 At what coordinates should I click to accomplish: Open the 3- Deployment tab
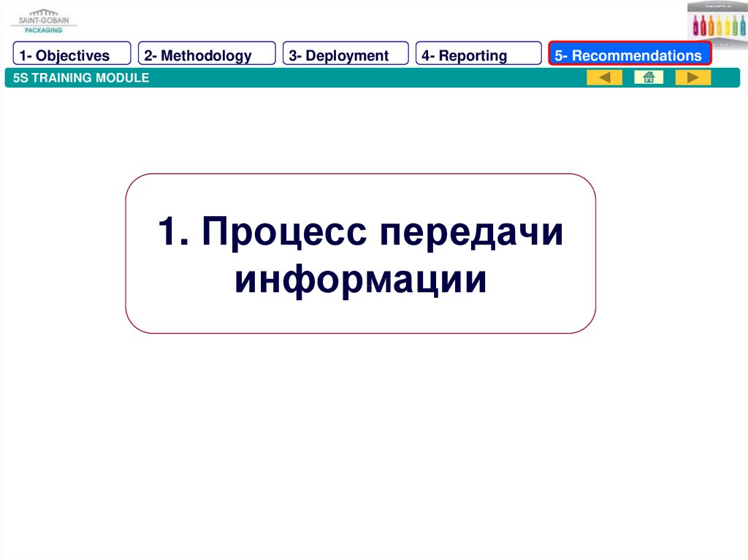[346, 55]
